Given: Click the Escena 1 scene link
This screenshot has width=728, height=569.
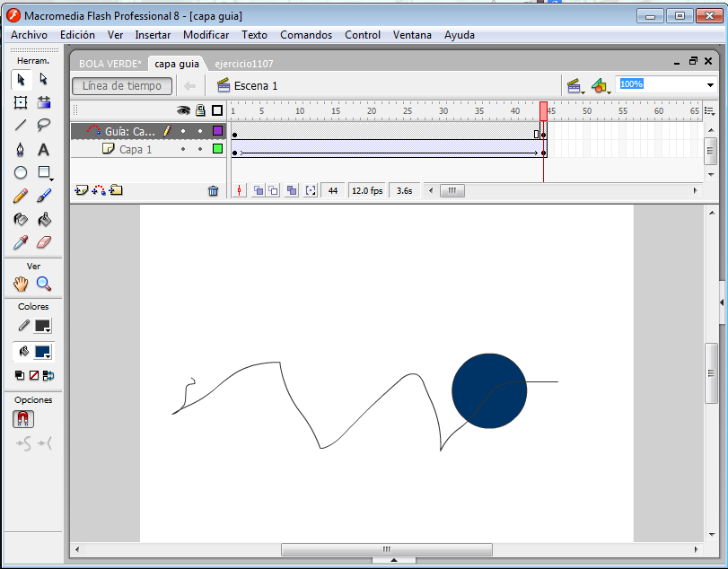Looking at the screenshot, I should [256, 86].
